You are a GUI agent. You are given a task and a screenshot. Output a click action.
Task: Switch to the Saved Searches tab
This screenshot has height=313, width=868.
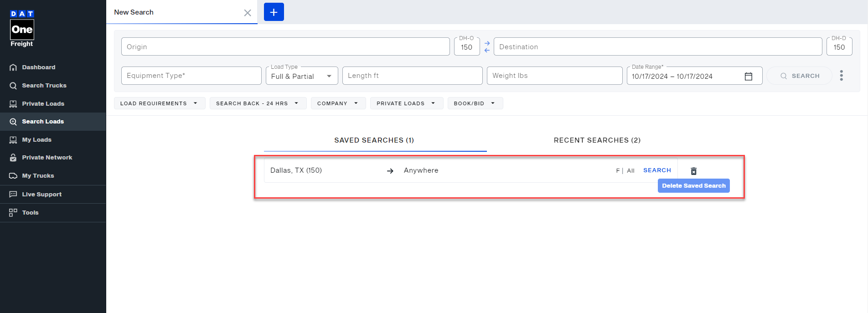pos(375,140)
